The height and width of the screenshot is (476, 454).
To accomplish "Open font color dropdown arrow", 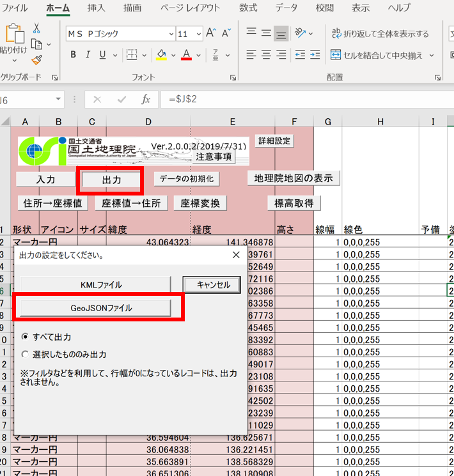I will (x=198, y=55).
